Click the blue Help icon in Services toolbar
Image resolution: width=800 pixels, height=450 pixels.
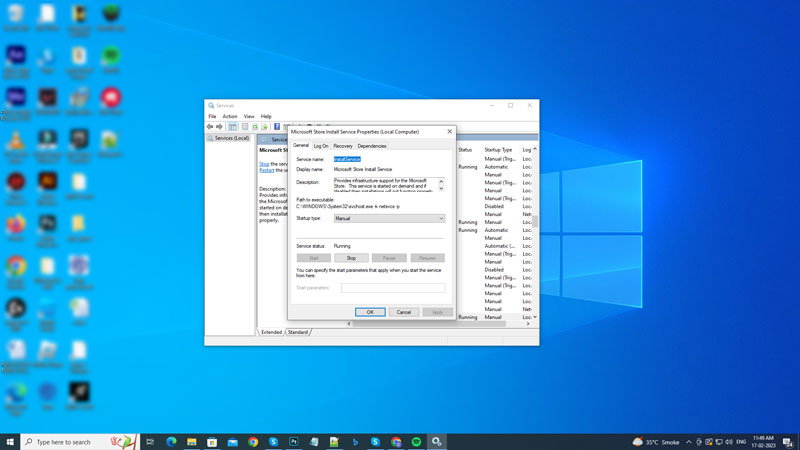click(x=277, y=127)
